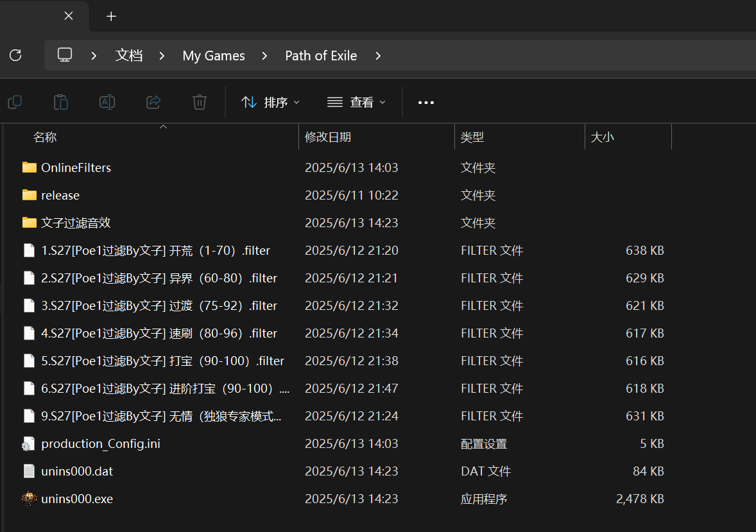The image size is (756, 532).
Task: Click the 4.S27 速刷 filter file icon
Action: (x=30, y=333)
